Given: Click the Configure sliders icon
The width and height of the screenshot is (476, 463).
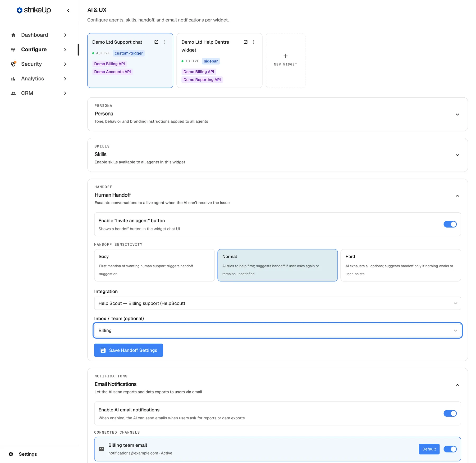Looking at the screenshot, I should click(13, 49).
